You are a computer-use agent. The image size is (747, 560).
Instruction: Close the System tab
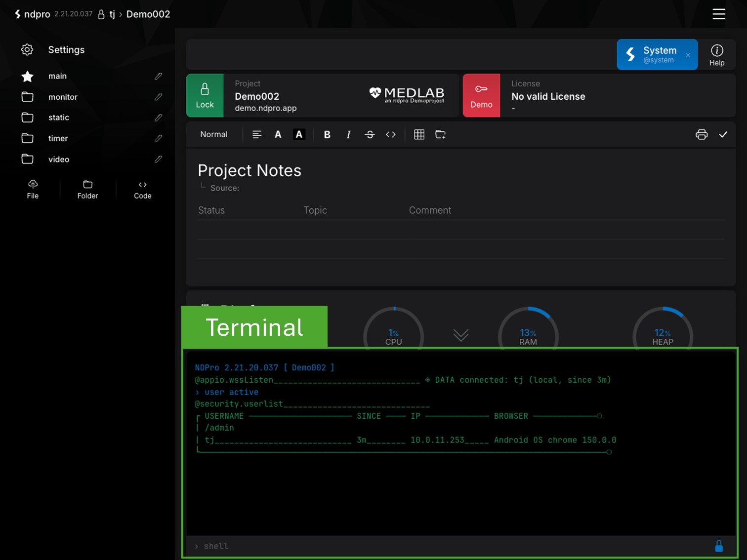point(688,55)
